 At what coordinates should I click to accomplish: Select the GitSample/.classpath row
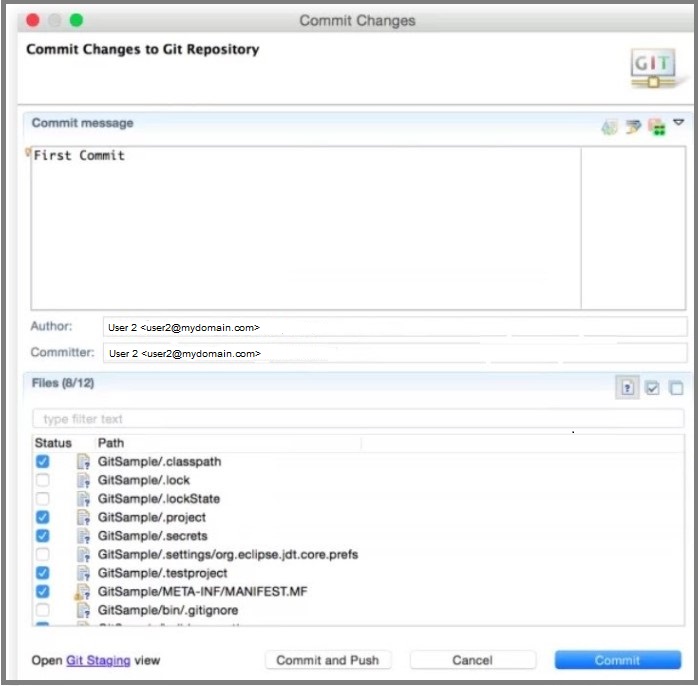[x=358, y=462]
